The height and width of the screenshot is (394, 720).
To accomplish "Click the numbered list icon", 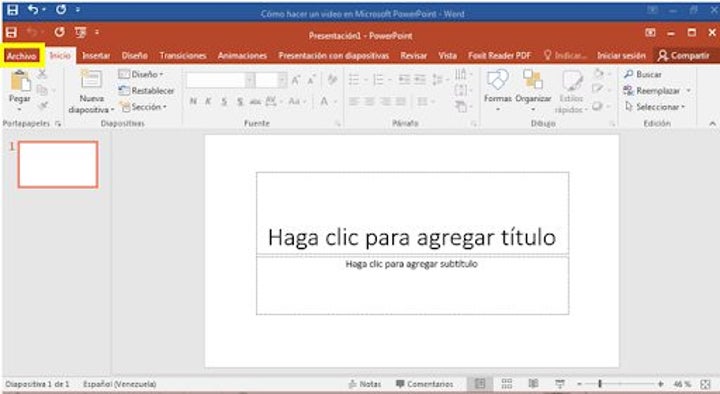I will point(378,80).
